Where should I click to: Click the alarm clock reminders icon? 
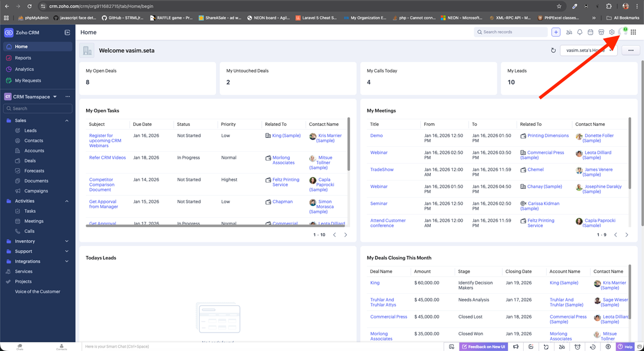(x=577, y=347)
